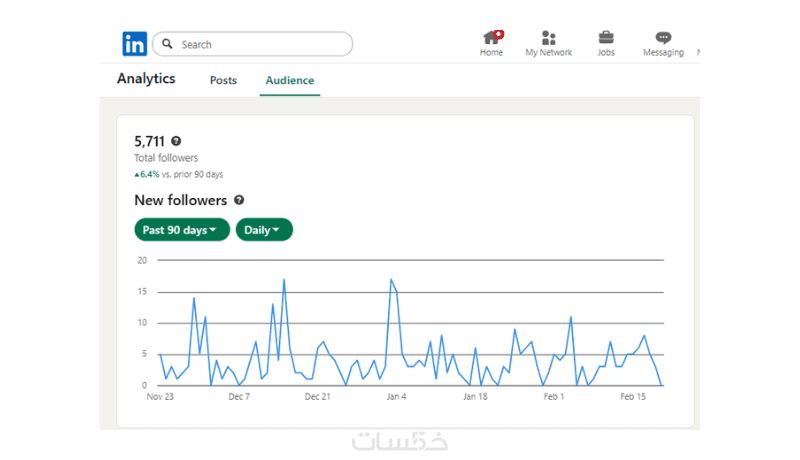Focus the Search input field

pyautogui.click(x=260, y=44)
